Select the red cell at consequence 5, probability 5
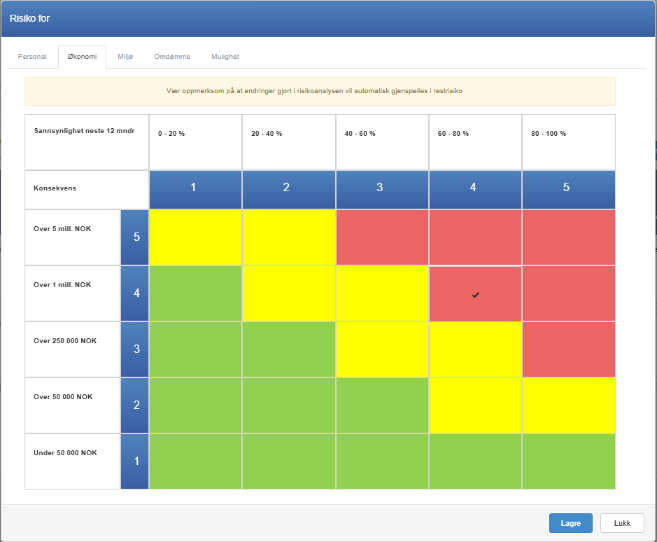Image resolution: width=657 pixels, height=542 pixels. 569,237
